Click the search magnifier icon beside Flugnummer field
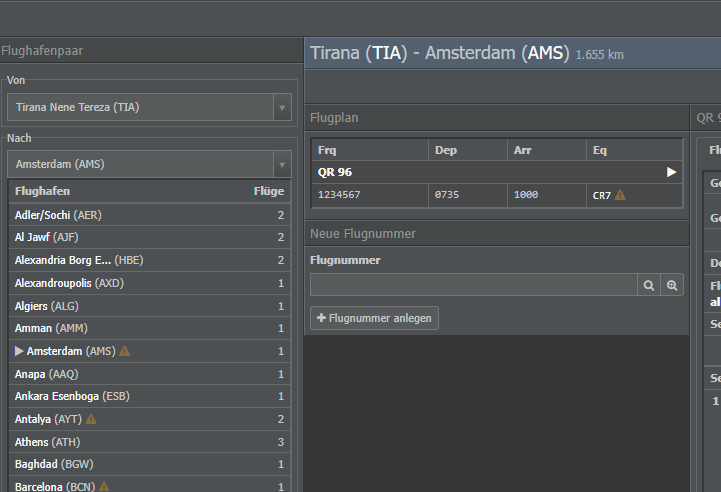Image resolution: width=721 pixels, height=492 pixels. (650, 286)
